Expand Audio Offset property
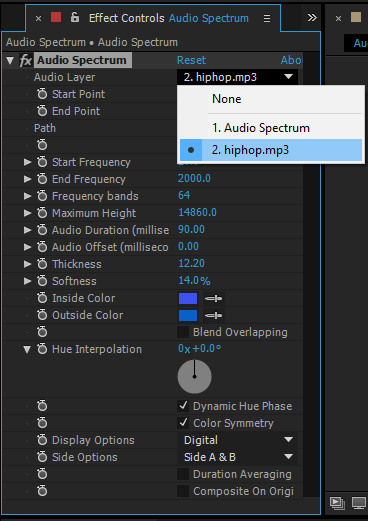Screen dimensions: 368x521 coord(27,247)
